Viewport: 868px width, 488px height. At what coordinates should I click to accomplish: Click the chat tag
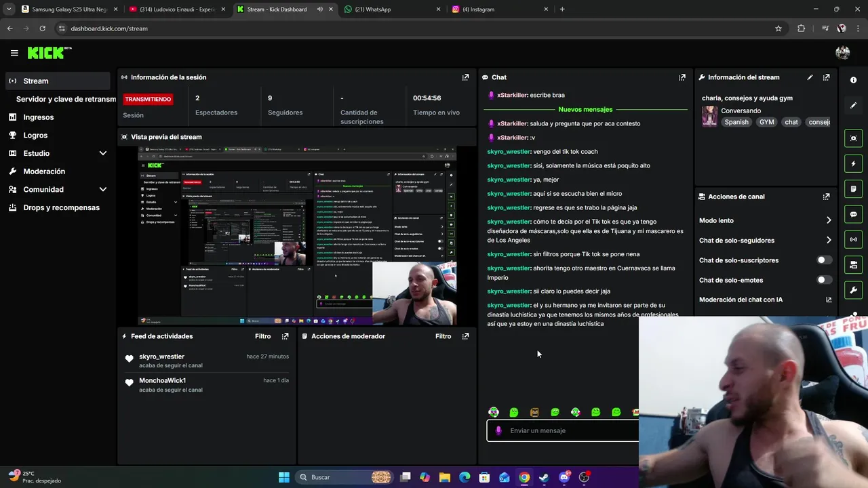[791, 122]
